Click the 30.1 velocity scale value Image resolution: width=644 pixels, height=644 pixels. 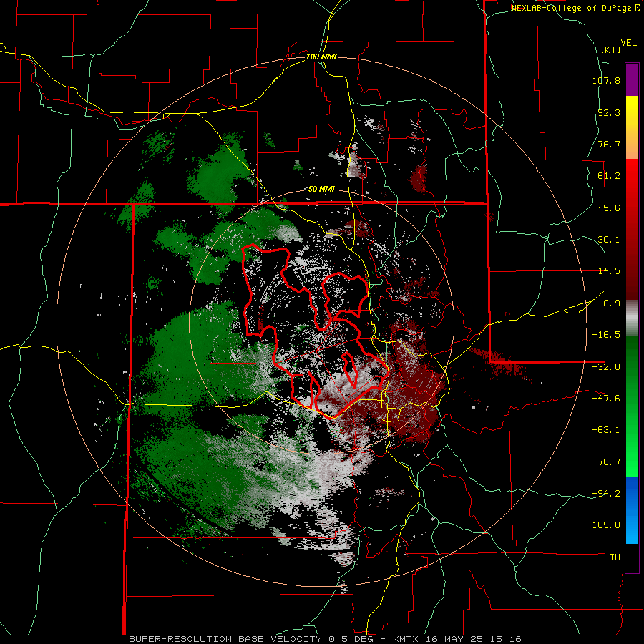point(609,240)
